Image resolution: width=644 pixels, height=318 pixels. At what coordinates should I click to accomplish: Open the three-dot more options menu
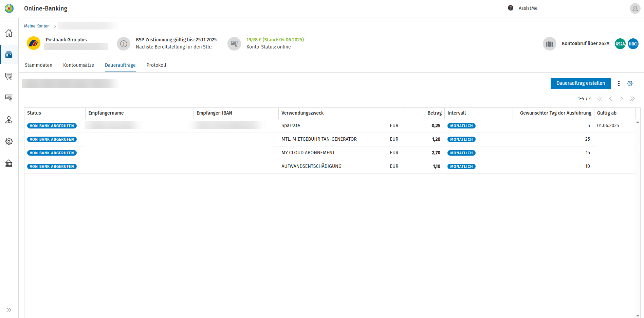619,83
